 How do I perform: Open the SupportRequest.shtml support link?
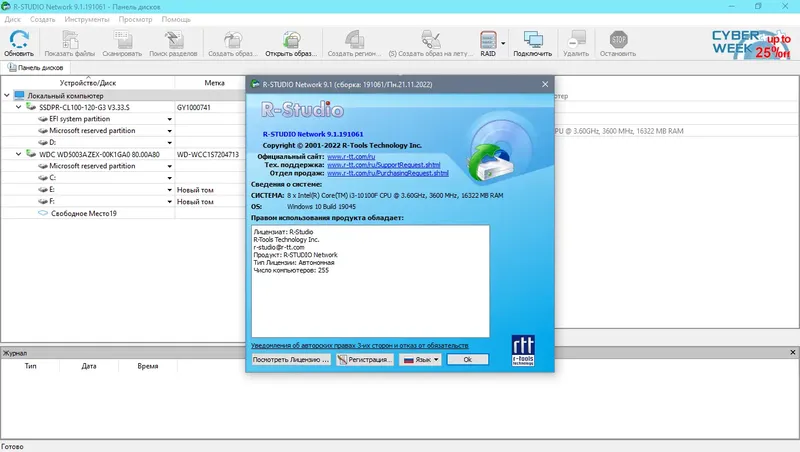[384, 165]
